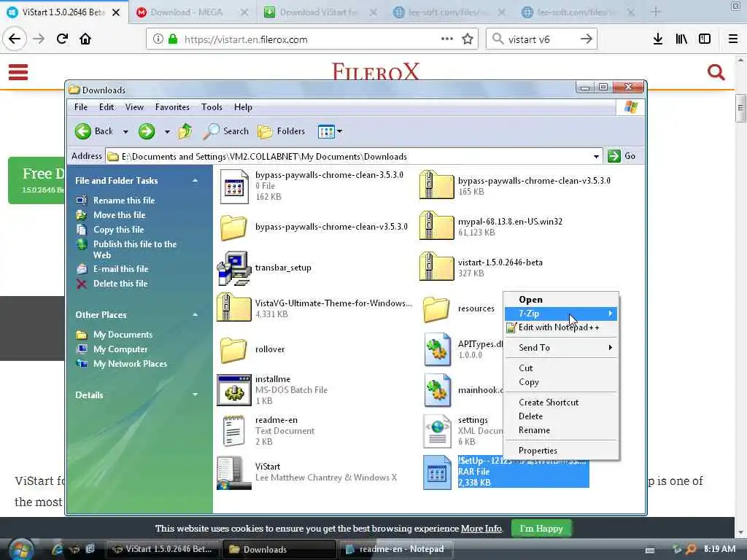Reload the Firefox page
Screen dimensions: 747x560
(62, 39)
